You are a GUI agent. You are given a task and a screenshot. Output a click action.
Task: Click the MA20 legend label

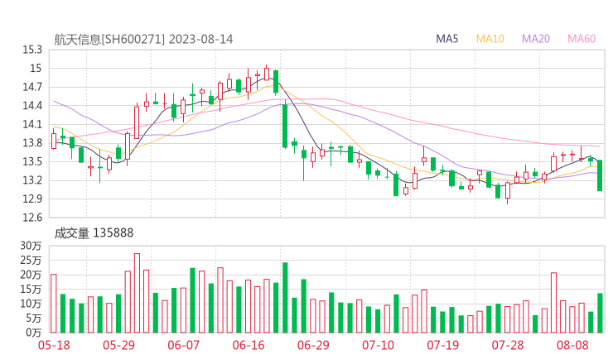pos(536,39)
